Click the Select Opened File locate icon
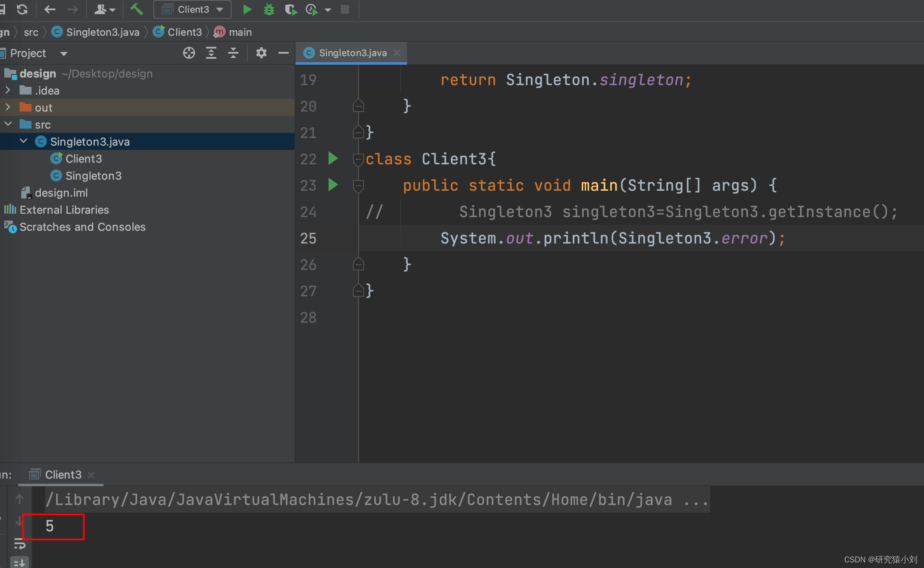The height and width of the screenshot is (568, 924). point(189,53)
